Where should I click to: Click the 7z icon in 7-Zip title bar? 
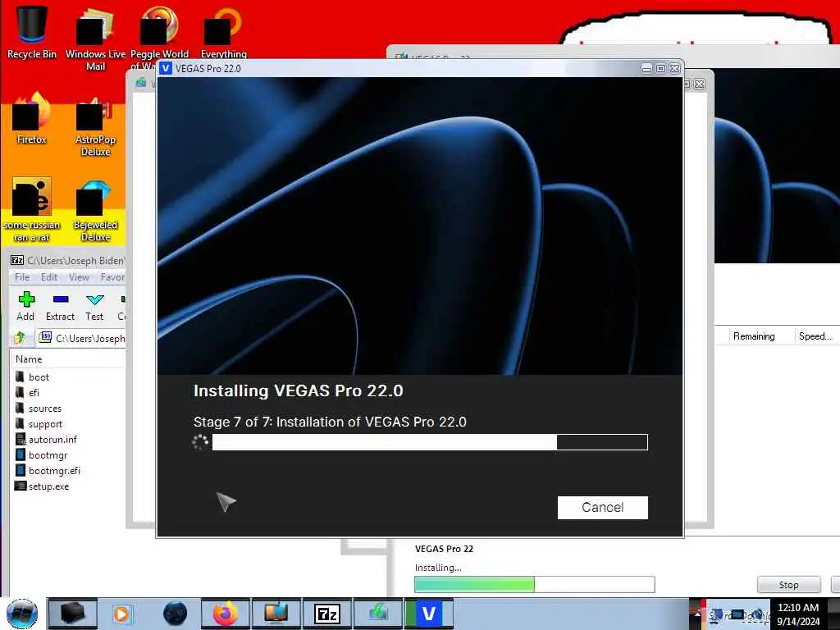pyautogui.click(x=17, y=260)
